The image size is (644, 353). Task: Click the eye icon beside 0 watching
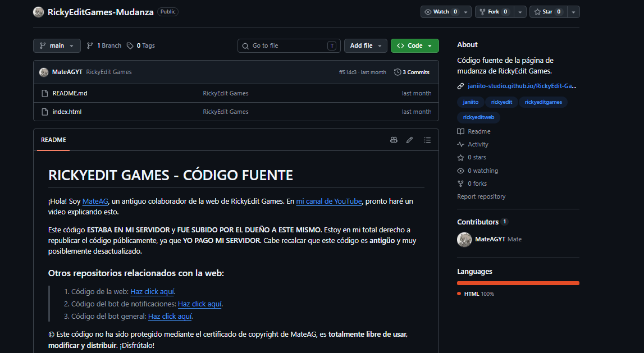tap(460, 171)
